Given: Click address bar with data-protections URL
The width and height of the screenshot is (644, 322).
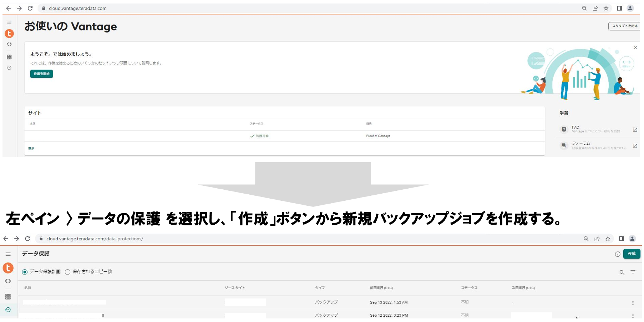Looking at the screenshot, I should 307,239.
